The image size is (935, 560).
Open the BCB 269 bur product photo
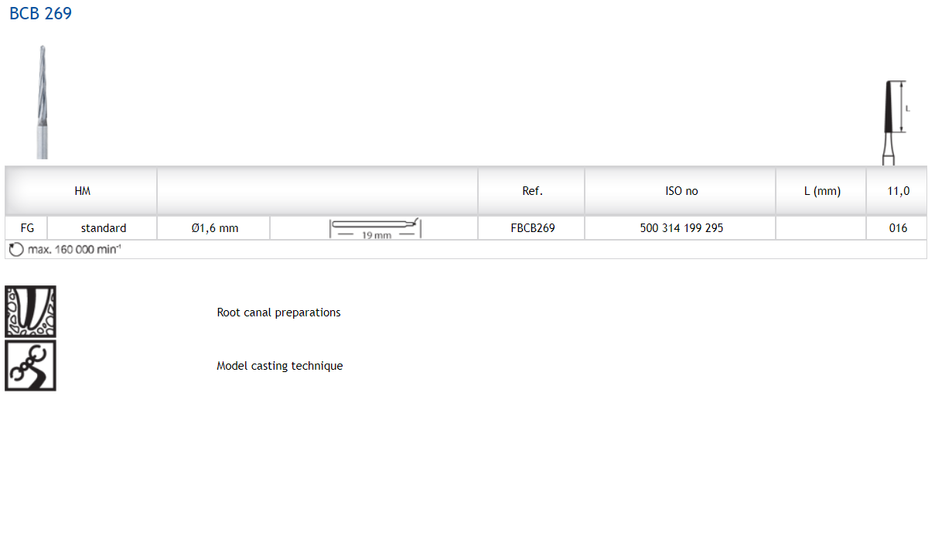[x=42, y=103]
